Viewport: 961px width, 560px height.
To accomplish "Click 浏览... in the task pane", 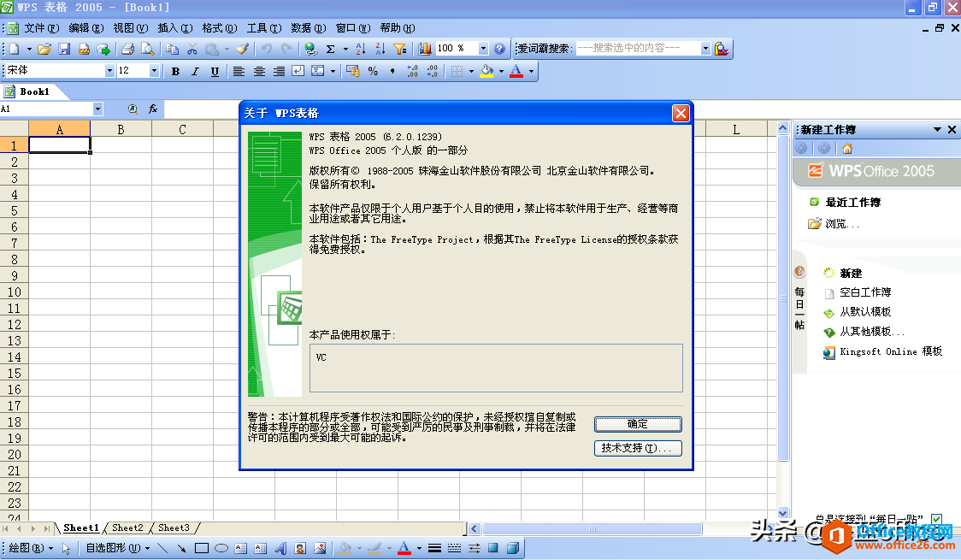I will (842, 224).
